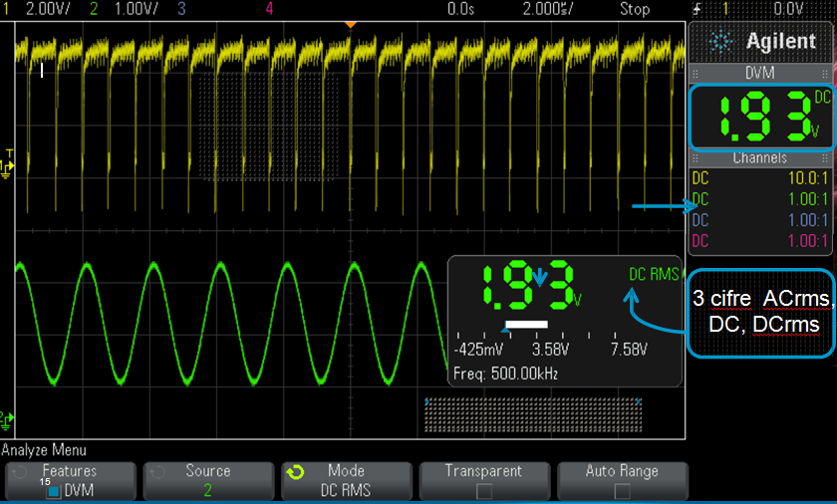Select the Channels sidebar panel header
The width and height of the screenshot is (837, 504).
click(759, 157)
